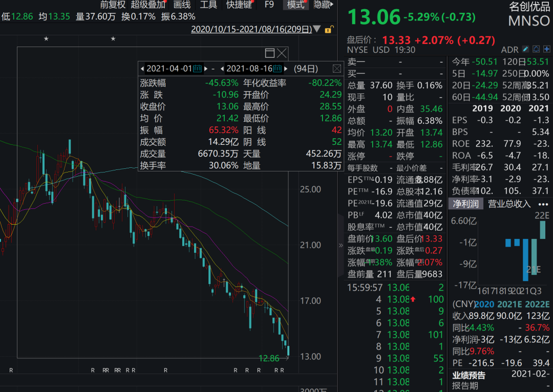Expand the date range dropdown triangle

point(317,29)
